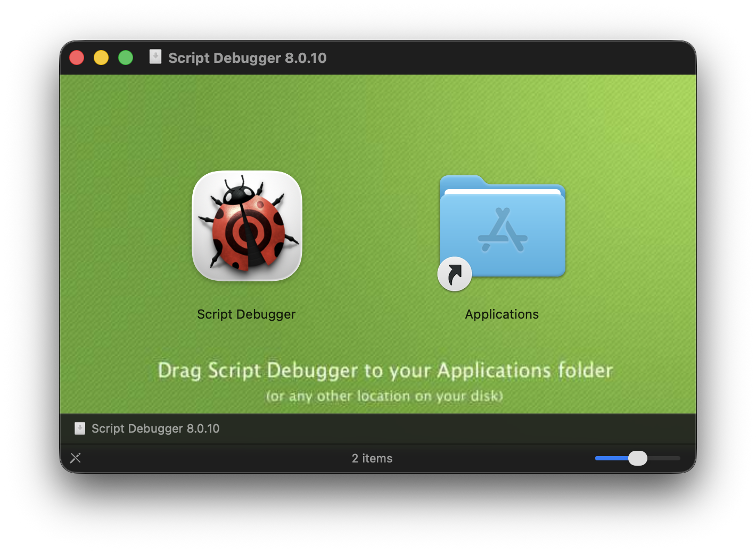Click the blue left portion of size slider
756x552 pixels.
tap(610, 458)
